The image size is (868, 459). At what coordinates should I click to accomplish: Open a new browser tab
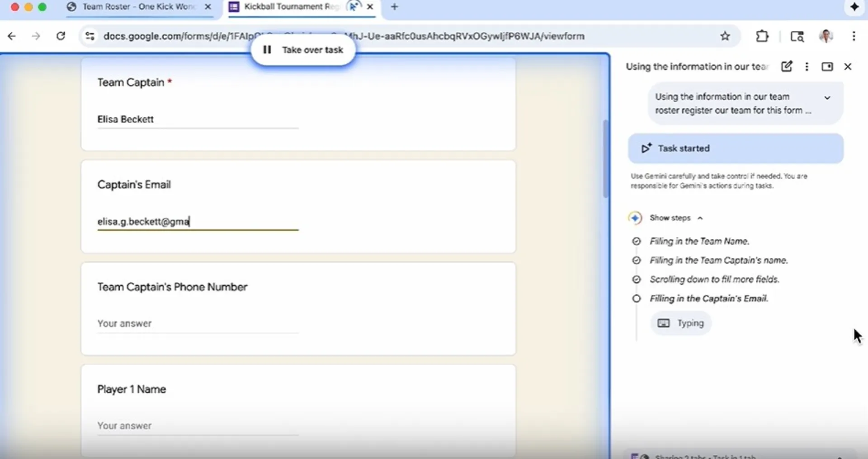[394, 7]
